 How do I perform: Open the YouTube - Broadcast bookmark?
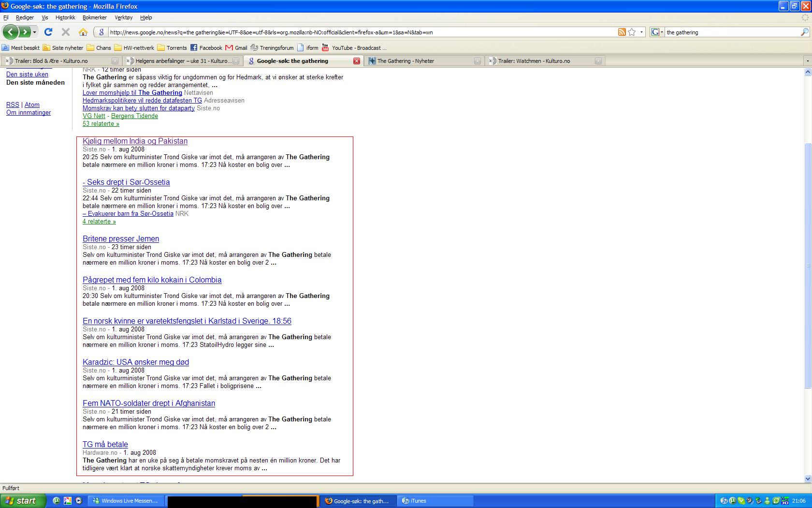(x=354, y=48)
